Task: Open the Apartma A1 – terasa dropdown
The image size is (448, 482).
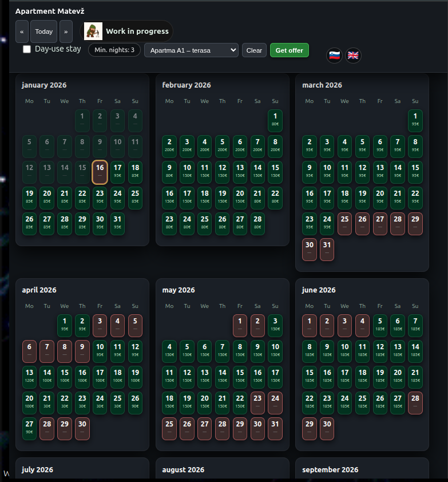Action: point(191,50)
